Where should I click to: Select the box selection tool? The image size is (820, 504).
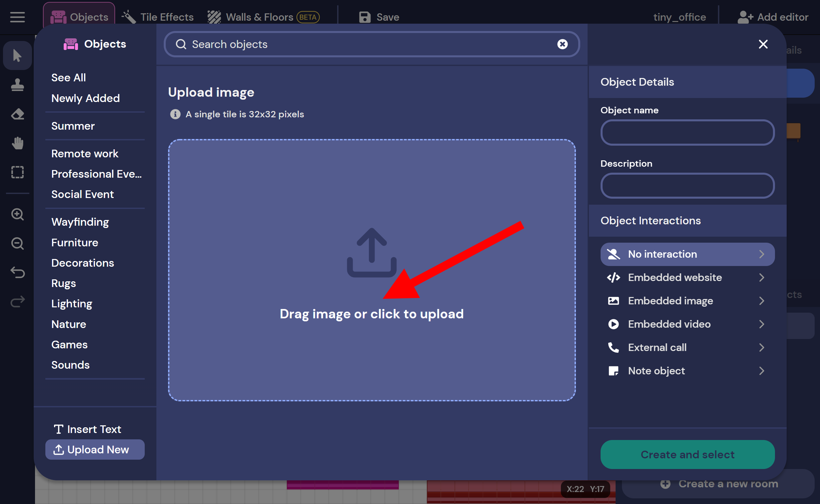(x=17, y=172)
